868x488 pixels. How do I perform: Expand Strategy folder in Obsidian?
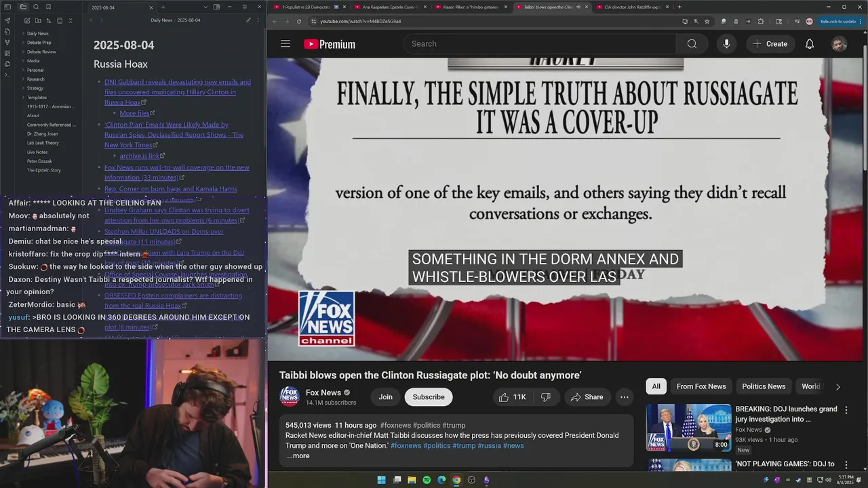click(x=35, y=88)
